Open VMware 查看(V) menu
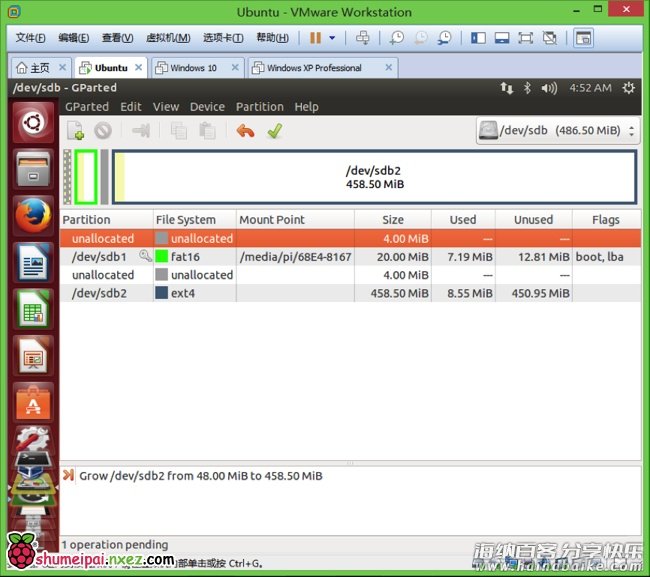This screenshot has height=577, width=650. [x=118, y=38]
